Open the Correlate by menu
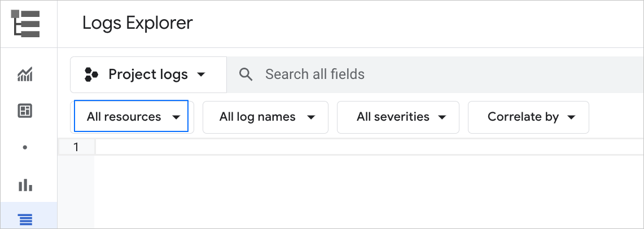The width and height of the screenshot is (644, 229). pos(528,117)
